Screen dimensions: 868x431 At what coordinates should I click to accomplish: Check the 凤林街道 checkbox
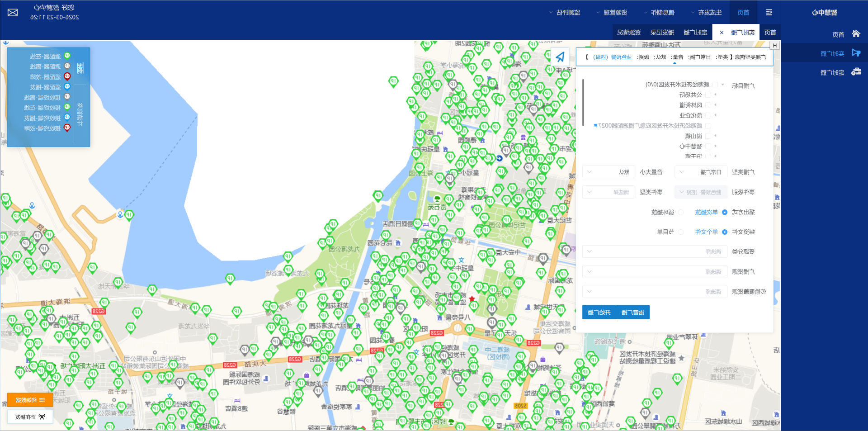tap(708, 105)
